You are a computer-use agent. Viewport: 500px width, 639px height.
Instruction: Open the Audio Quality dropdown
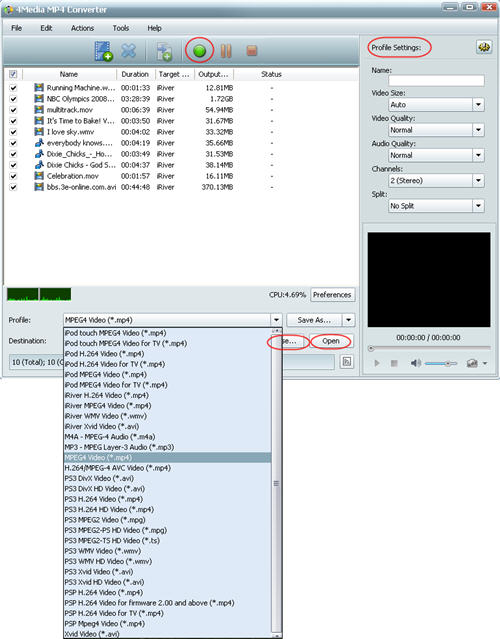tap(478, 155)
